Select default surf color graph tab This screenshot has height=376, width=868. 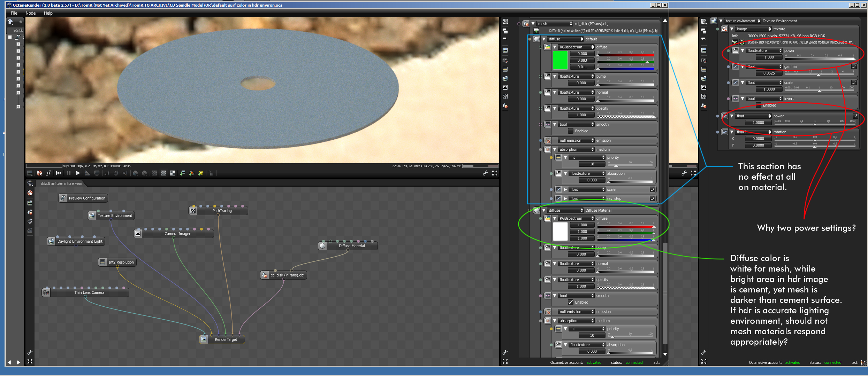[61, 183]
